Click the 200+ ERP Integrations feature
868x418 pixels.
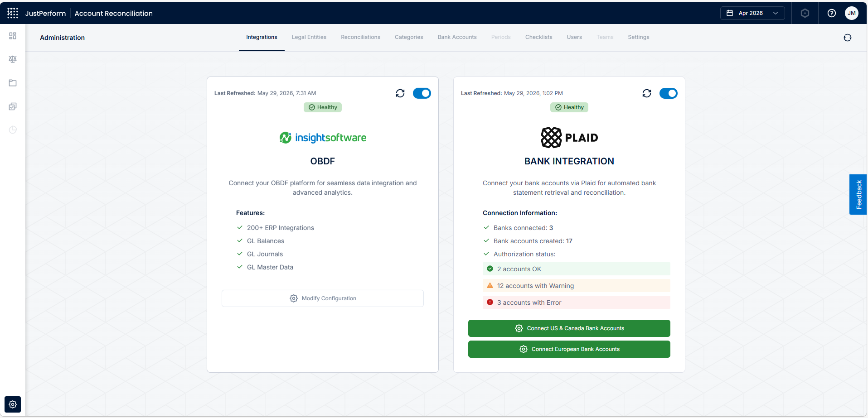281,228
